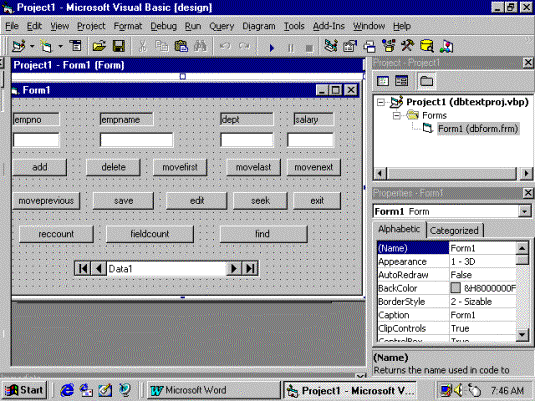Switch to Microsoft Word taskbar button

[213, 390]
